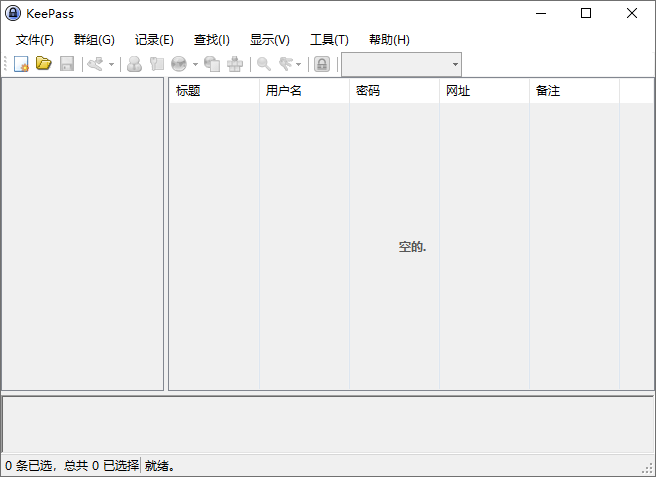
Task: Click the window resize grip in status bar
Action: pyautogui.click(x=649, y=469)
